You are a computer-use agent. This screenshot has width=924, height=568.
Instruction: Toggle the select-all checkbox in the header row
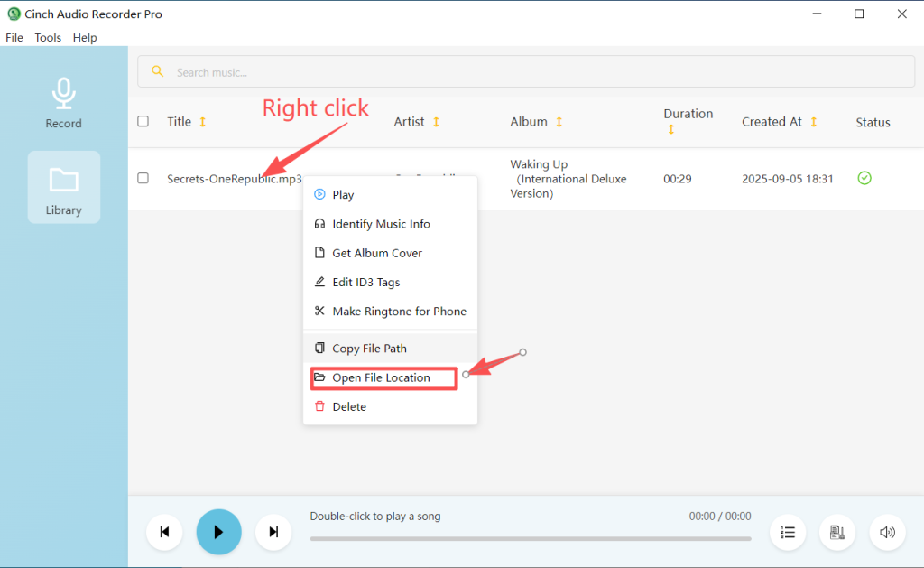click(x=143, y=120)
